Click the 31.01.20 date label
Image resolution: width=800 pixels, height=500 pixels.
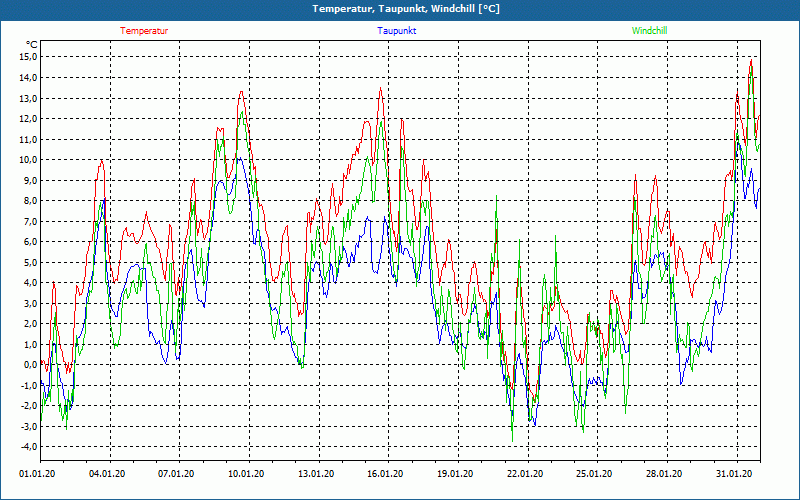coord(733,474)
